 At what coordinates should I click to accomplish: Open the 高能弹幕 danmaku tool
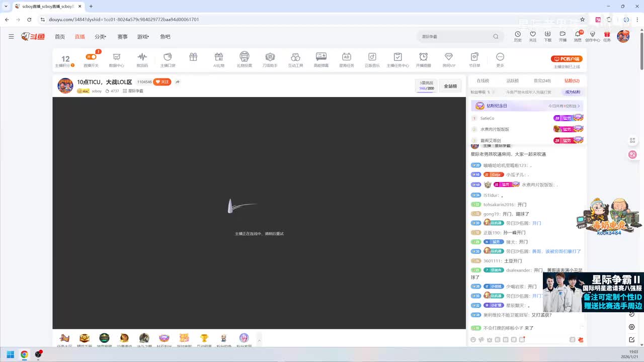click(x=321, y=60)
